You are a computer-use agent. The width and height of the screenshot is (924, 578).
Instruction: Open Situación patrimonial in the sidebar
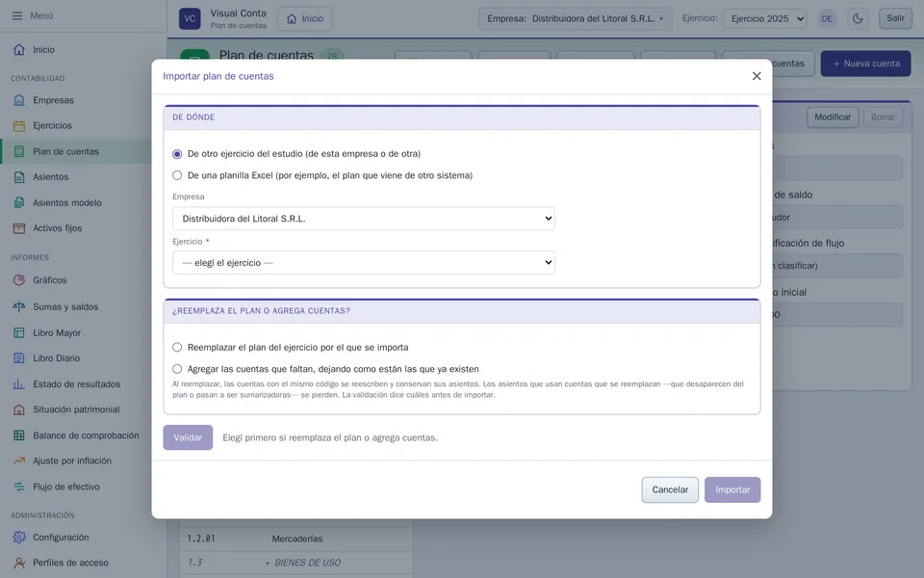[x=76, y=409]
